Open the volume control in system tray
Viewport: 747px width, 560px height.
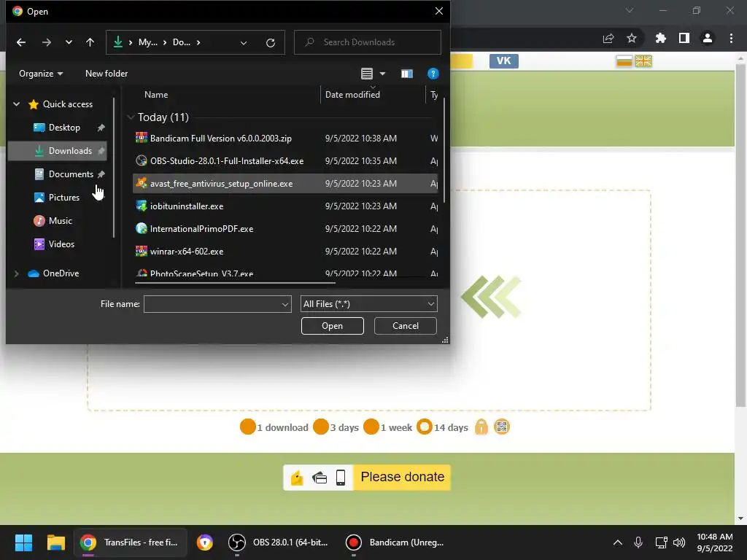(x=679, y=542)
